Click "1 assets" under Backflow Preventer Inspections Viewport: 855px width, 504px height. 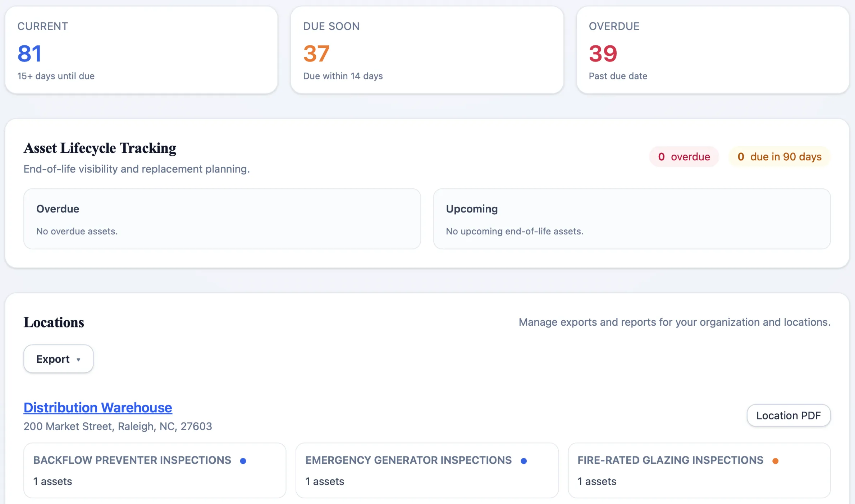(52, 481)
